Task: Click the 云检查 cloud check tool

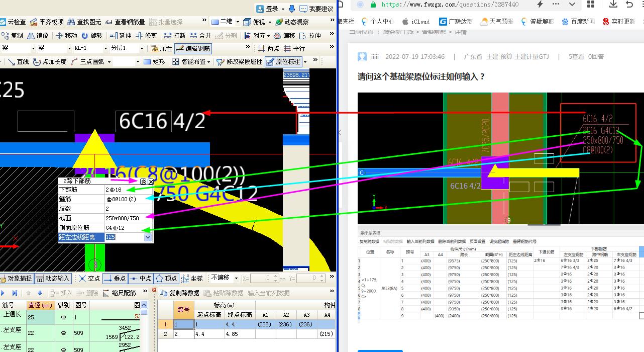Action: coord(13,22)
